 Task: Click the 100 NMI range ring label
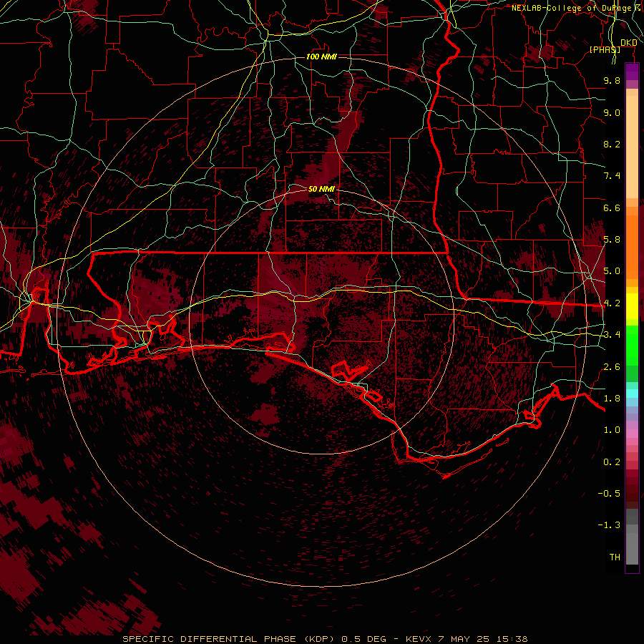(x=321, y=57)
